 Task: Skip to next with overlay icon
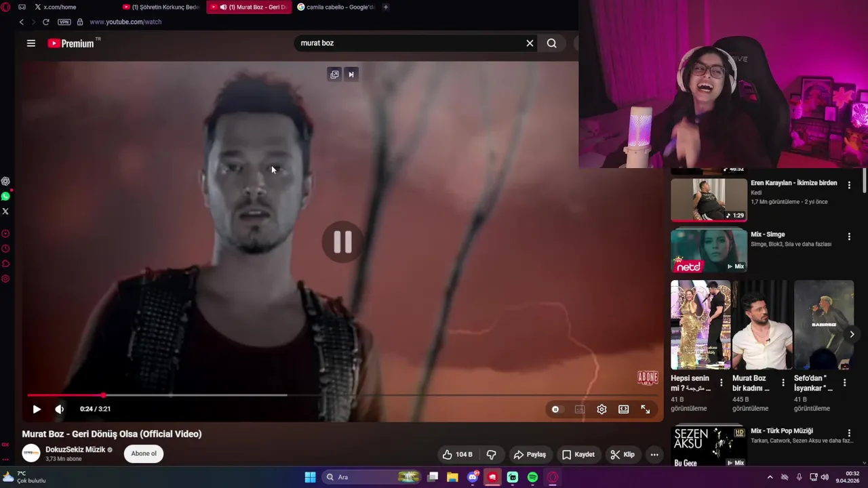pyautogui.click(x=351, y=75)
